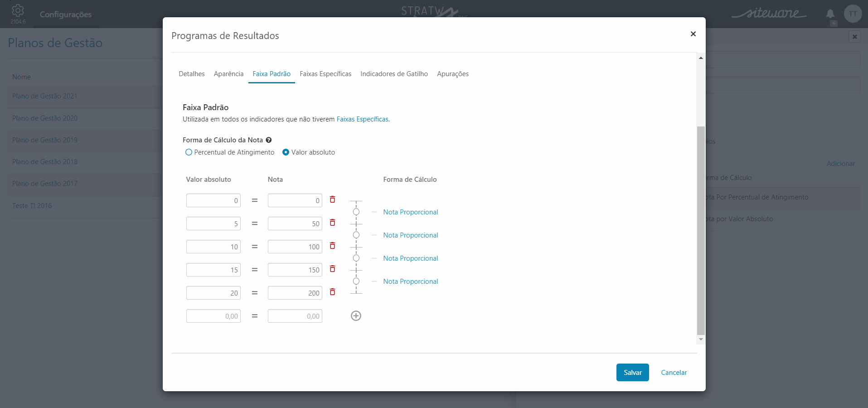Viewport: 868px width, 408px height.
Task: Delete the row with Nota 200
Action: [332, 292]
